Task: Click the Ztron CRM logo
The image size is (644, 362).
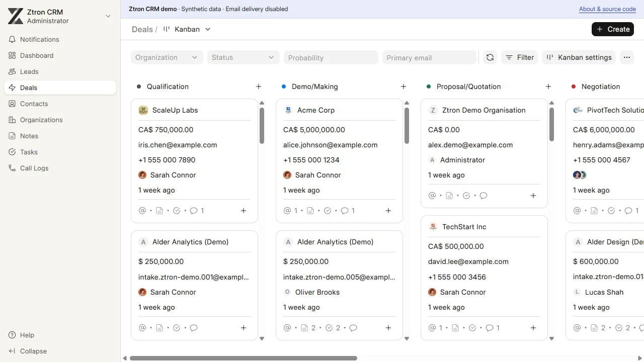Action: [16, 16]
